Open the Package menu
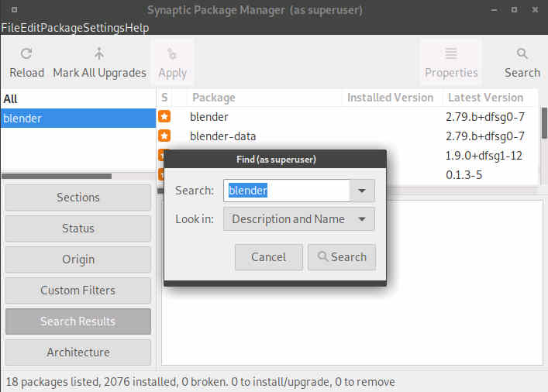Screen dimensions: 548x392 pyautogui.click(x=62, y=28)
